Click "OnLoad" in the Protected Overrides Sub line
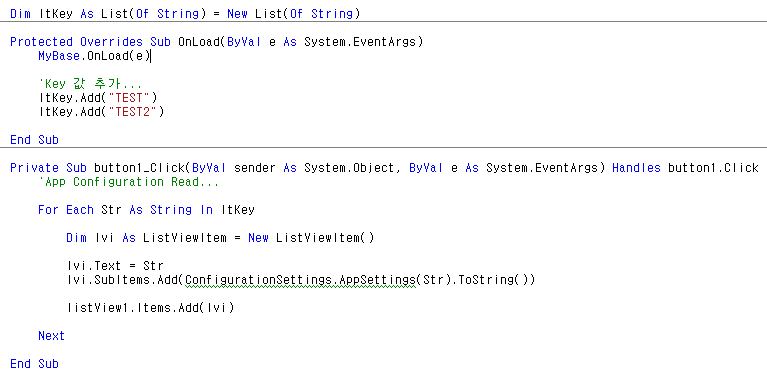Image resolution: width=767 pixels, height=373 pixels. tap(199, 42)
